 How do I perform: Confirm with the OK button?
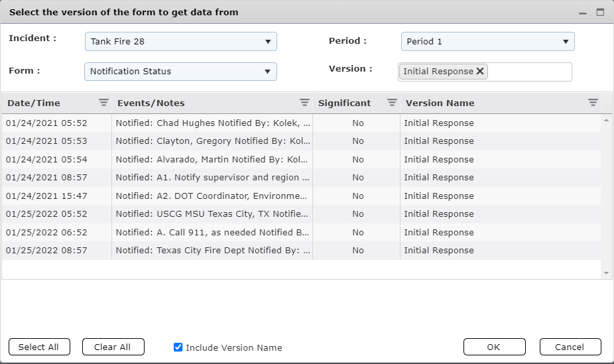[x=495, y=347]
